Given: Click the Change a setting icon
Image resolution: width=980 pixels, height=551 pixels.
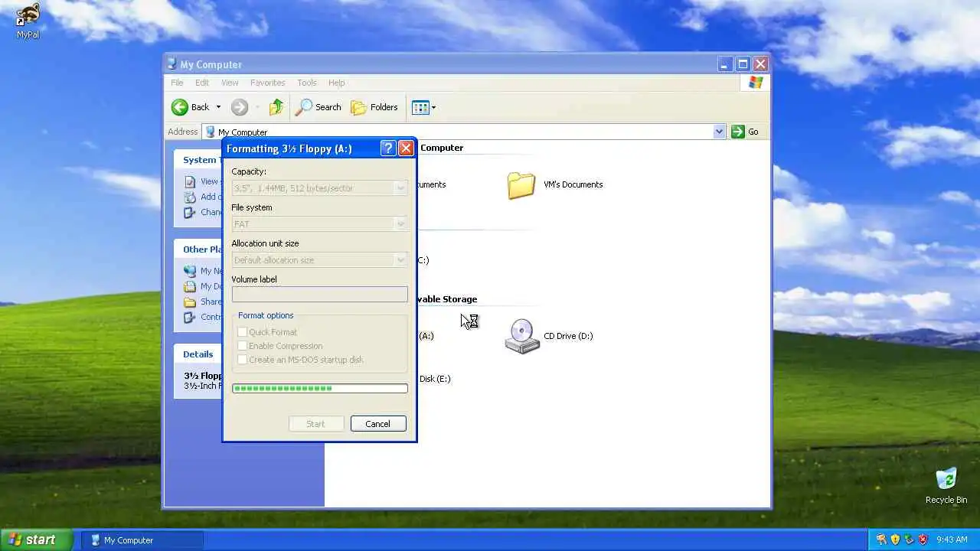Looking at the screenshot, I should [190, 212].
